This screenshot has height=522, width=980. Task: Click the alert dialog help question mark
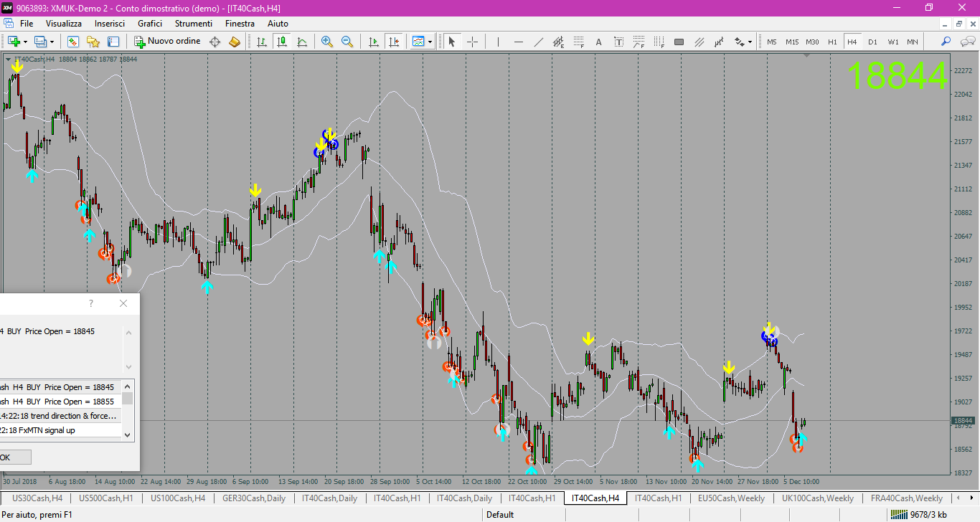click(x=90, y=303)
